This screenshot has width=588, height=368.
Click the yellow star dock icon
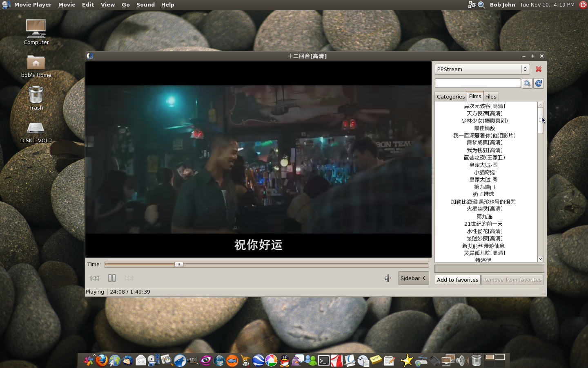(407, 360)
